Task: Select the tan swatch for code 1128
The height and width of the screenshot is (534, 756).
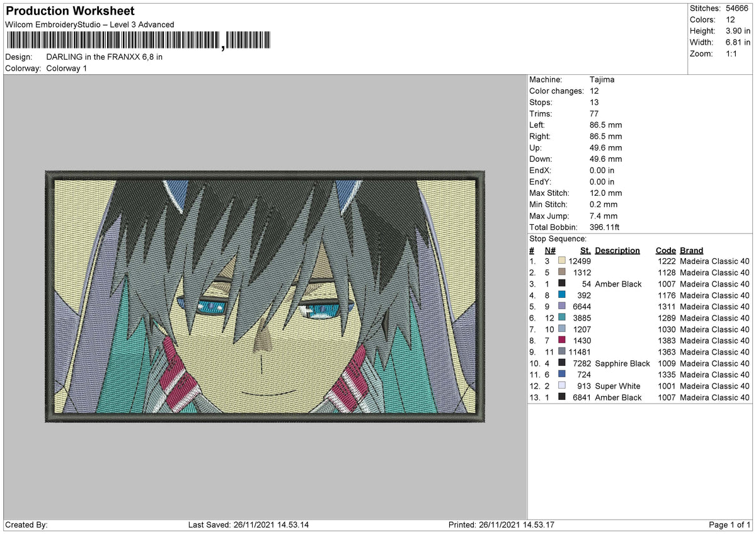Action: 562,272
